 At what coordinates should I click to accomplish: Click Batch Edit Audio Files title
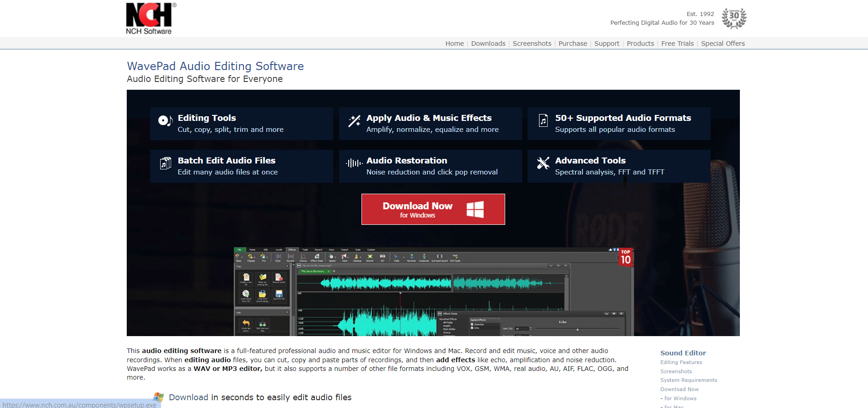[x=226, y=160]
